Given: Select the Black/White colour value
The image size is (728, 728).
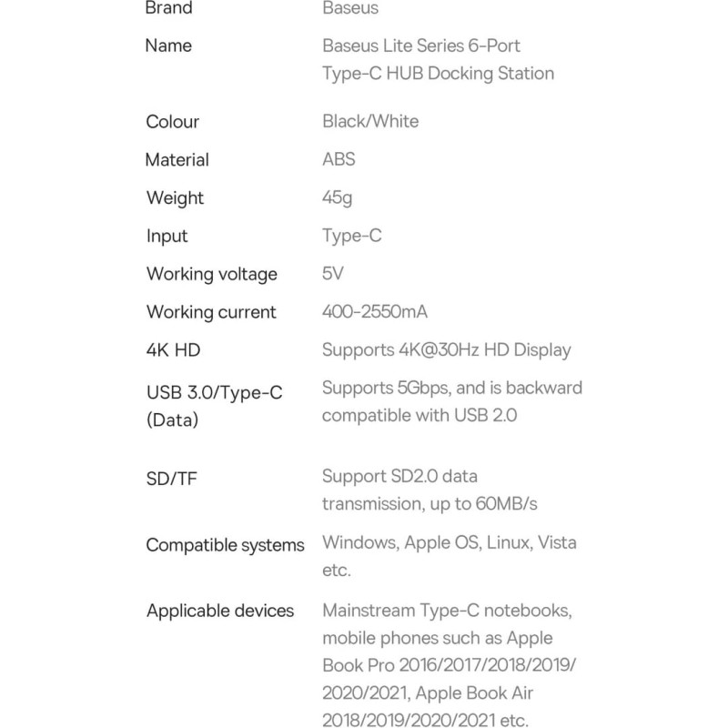Looking at the screenshot, I should tap(370, 121).
